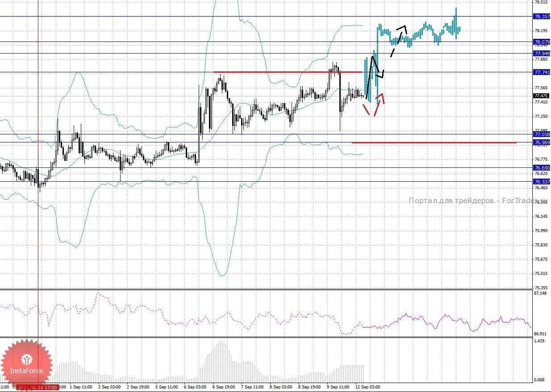Click the 5 Sep 11:00 time label
Image resolution: width=551 pixels, height=392 pixels.
point(167,388)
